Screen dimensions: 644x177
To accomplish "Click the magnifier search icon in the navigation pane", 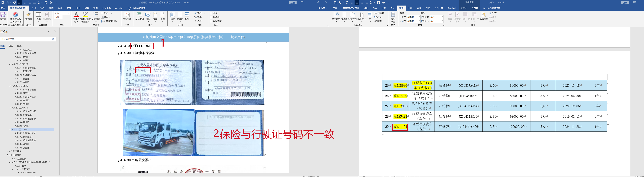I will click(x=52, y=39).
